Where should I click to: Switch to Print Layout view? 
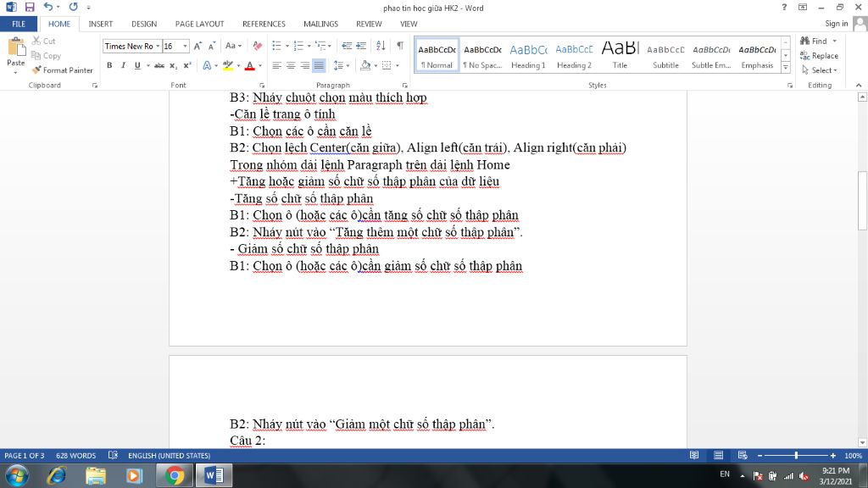coord(719,455)
